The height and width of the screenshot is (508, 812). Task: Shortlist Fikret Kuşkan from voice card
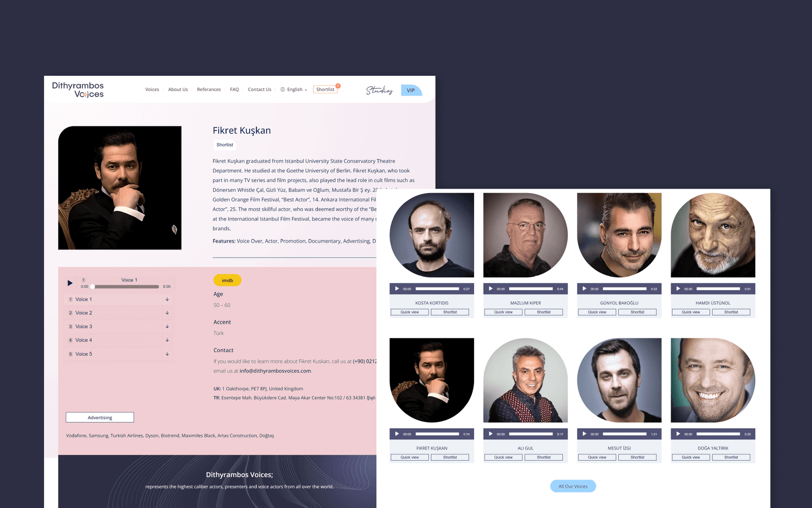(x=450, y=457)
